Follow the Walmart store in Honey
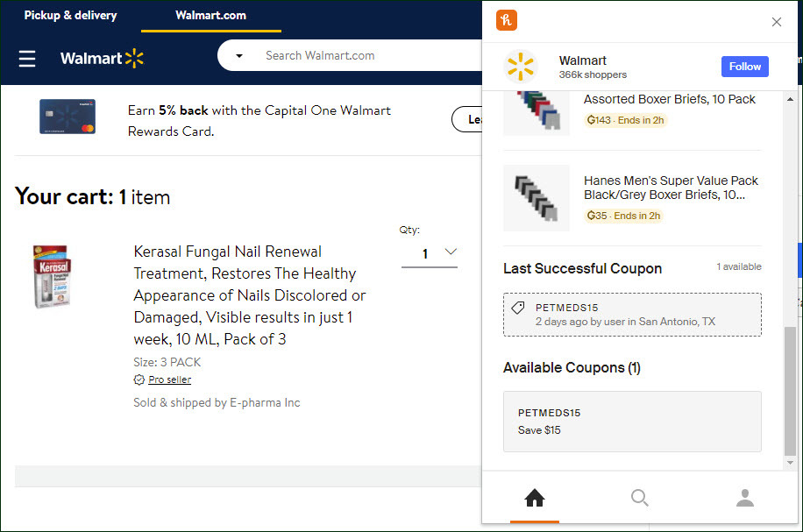The image size is (803, 532). point(744,67)
